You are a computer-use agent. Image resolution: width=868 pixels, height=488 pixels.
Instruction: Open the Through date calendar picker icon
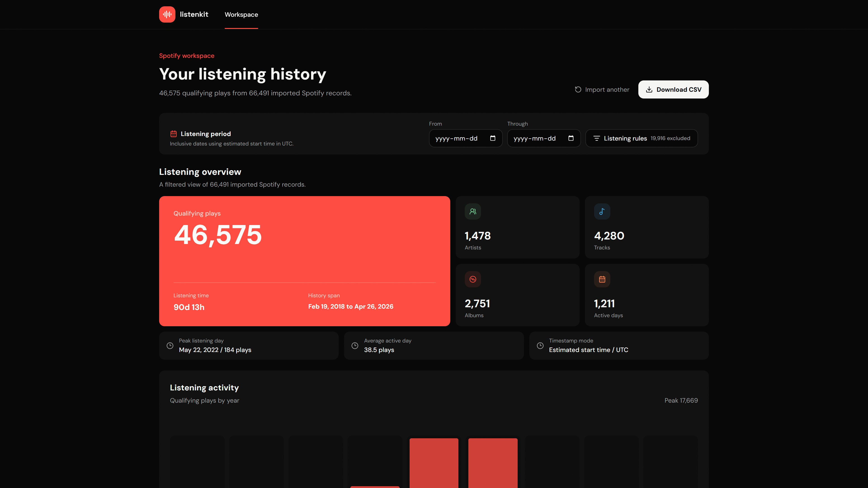coord(571,138)
